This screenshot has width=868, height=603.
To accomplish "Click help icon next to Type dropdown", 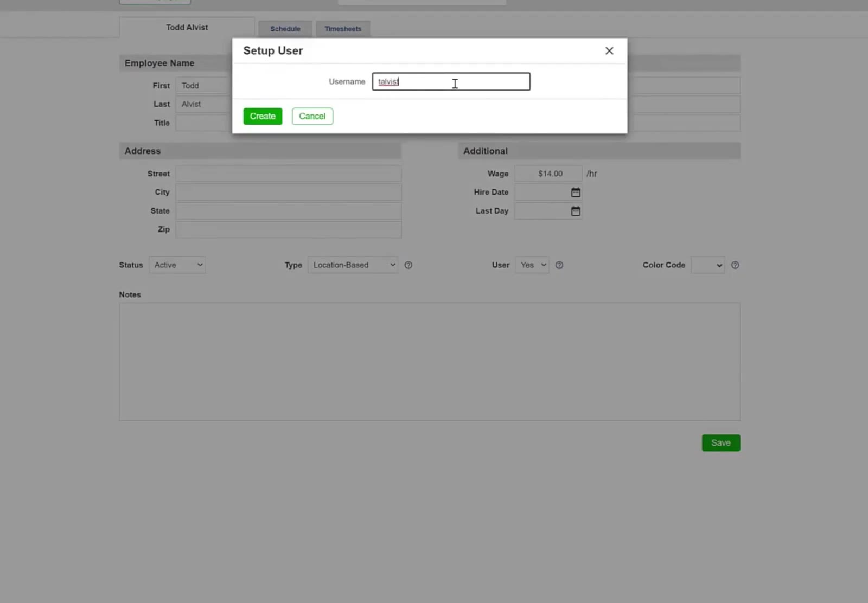I will 409,265.
